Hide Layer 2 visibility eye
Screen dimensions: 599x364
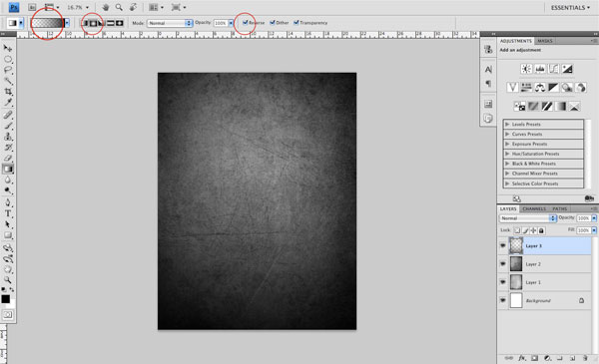tap(503, 264)
